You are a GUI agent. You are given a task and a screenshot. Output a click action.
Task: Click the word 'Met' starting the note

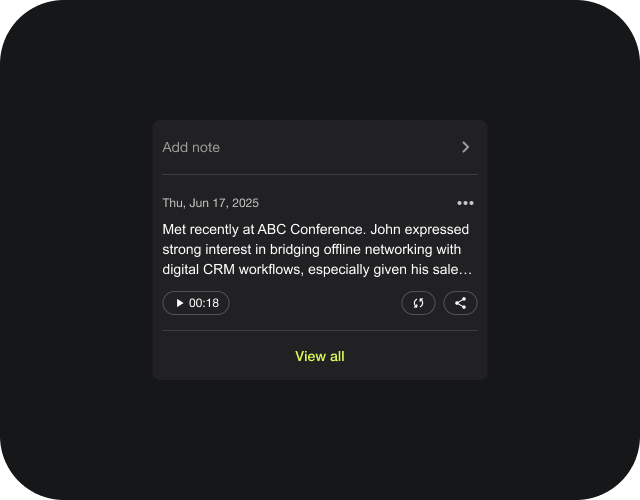click(x=175, y=229)
